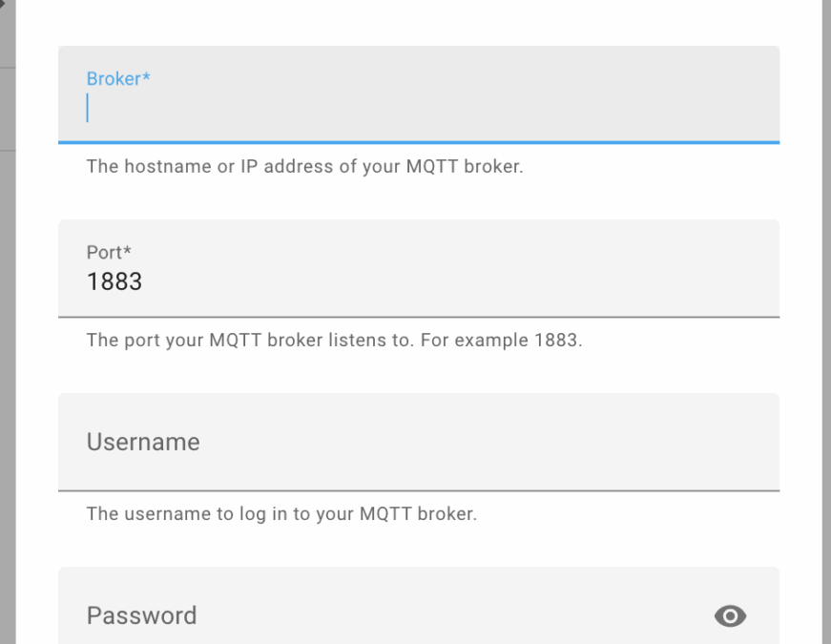Click the hostname or IP address helper text
Viewport: 831px width, 644px height.
coord(304,166)
